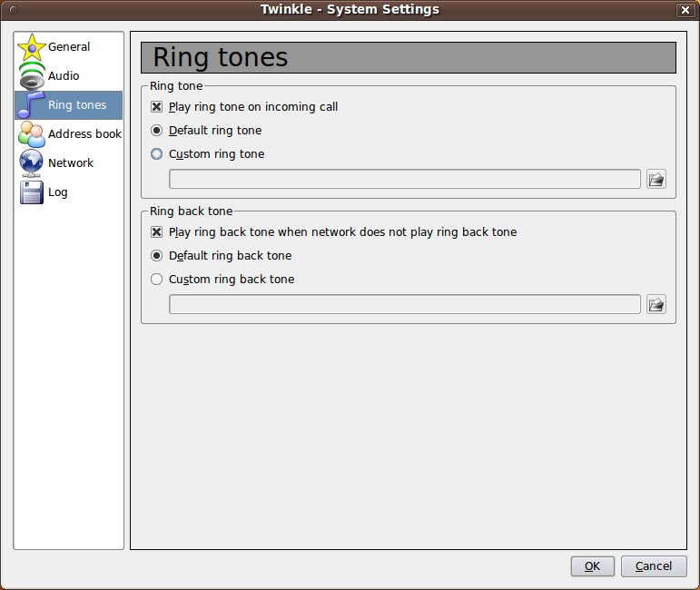
Task: Choose the Custom ring tone radio button
Action: point(157,154)
